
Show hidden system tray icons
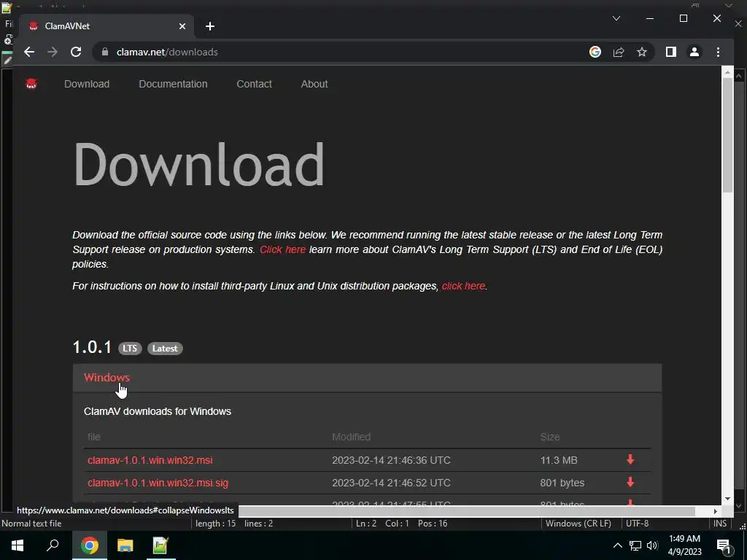pyautogui.click(x=617, y=545)
